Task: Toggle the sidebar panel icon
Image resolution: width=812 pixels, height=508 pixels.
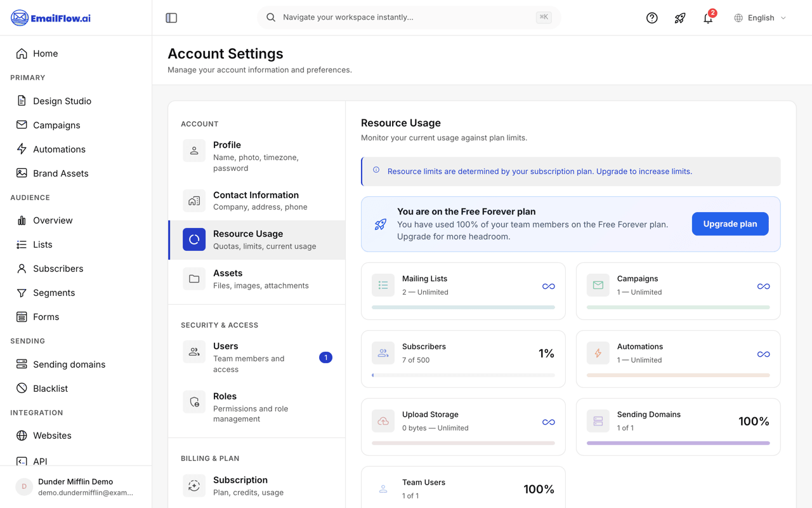Action: (171, 18)
